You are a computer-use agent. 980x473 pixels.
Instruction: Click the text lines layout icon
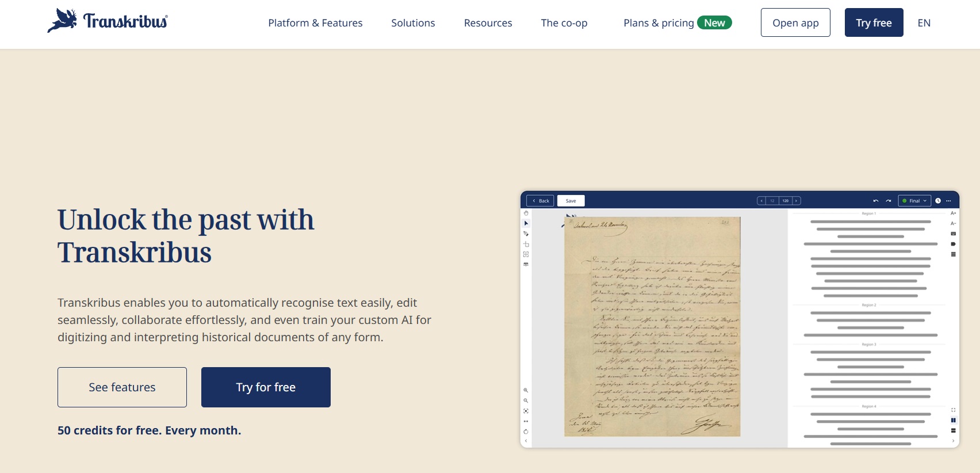953,254
